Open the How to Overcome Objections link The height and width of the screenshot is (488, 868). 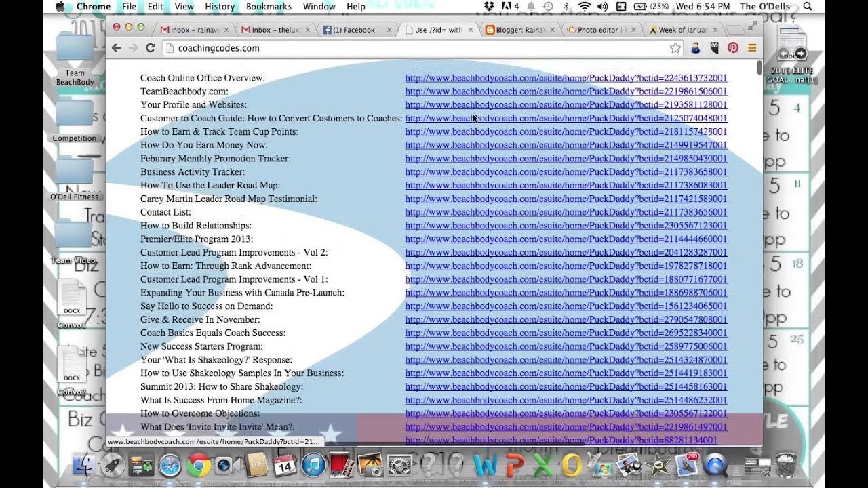pyautogui.click(x=566, y=413)
